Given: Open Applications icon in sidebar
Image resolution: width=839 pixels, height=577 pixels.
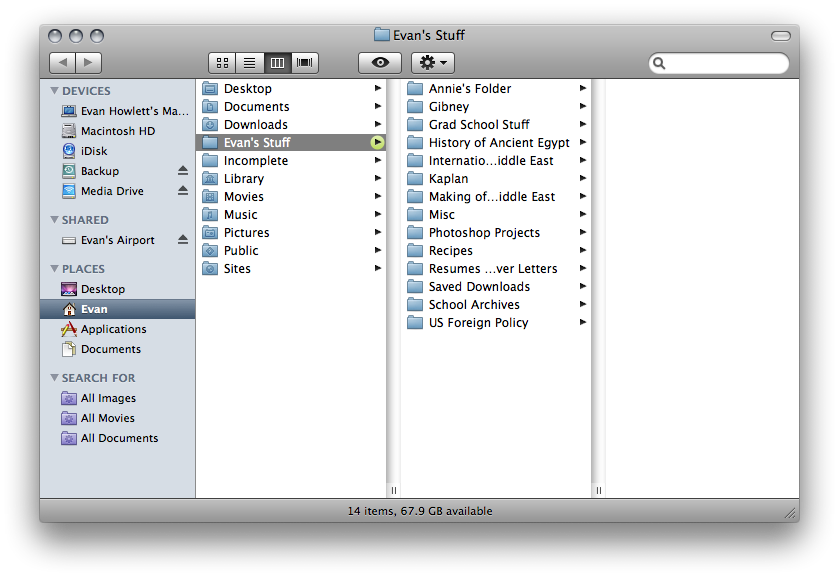Looking at the screenshot, I should point(69,329).
